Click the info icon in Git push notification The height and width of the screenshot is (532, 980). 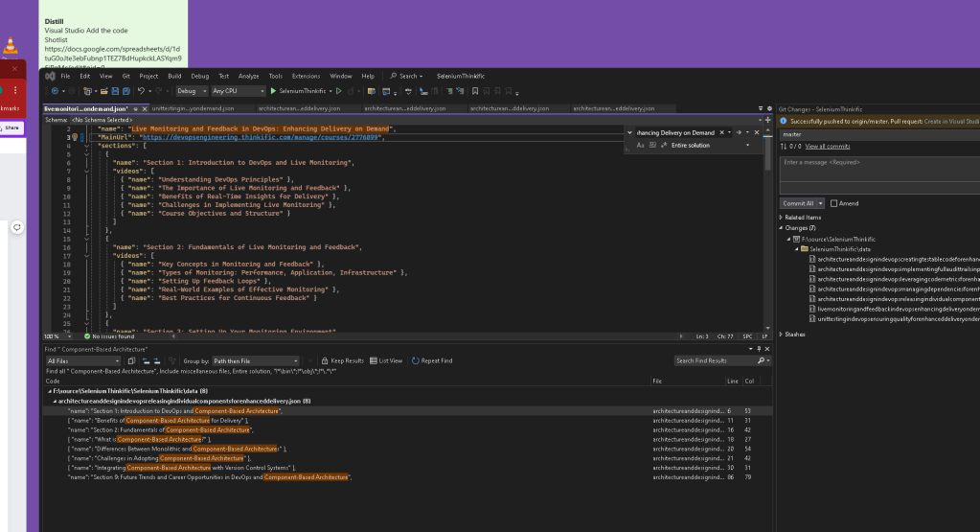784,122
